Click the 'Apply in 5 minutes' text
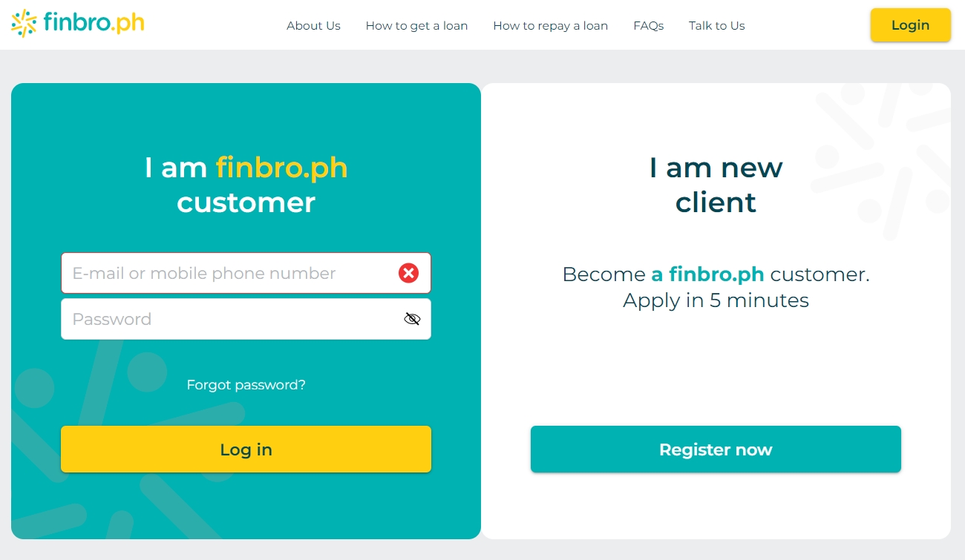Image resolution: width=965 pixels, height=560 pixels. (x=716, y=300)
